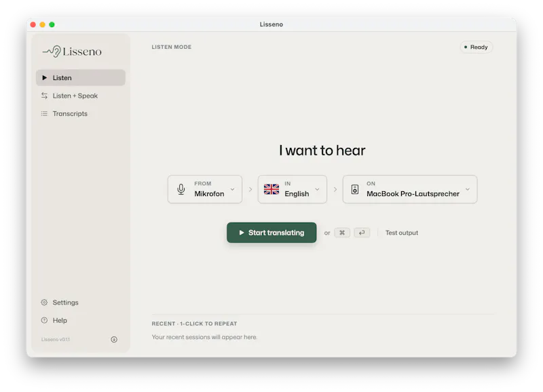Click the 'I want to hear' heading

[x=322, y=151]
